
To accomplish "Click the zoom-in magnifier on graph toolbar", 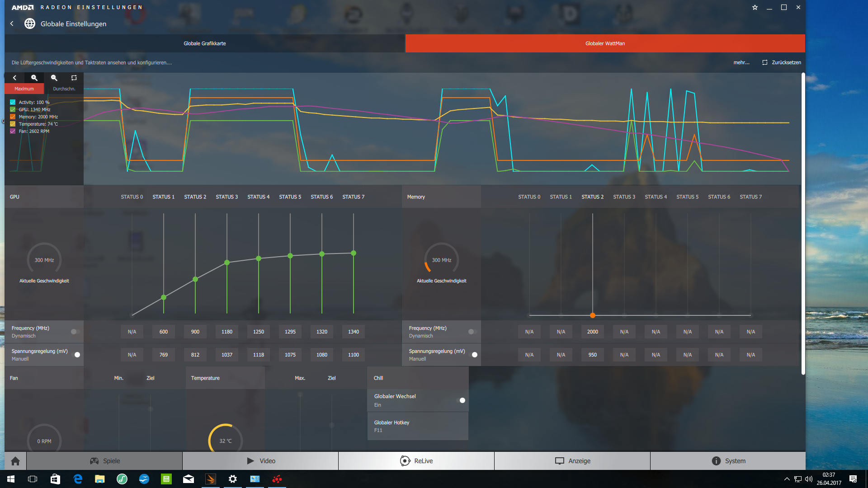I will (x=34, y=78).
